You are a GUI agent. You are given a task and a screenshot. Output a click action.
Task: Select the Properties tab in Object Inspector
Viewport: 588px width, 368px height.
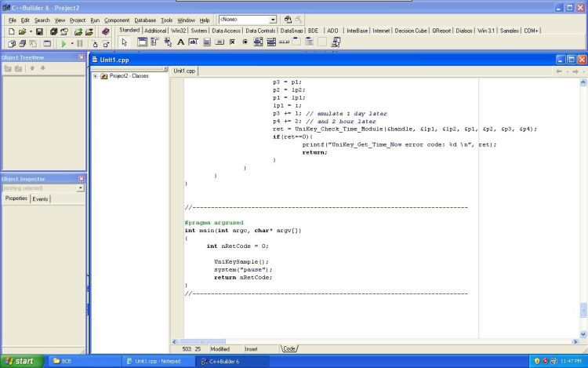click(16, 199)
